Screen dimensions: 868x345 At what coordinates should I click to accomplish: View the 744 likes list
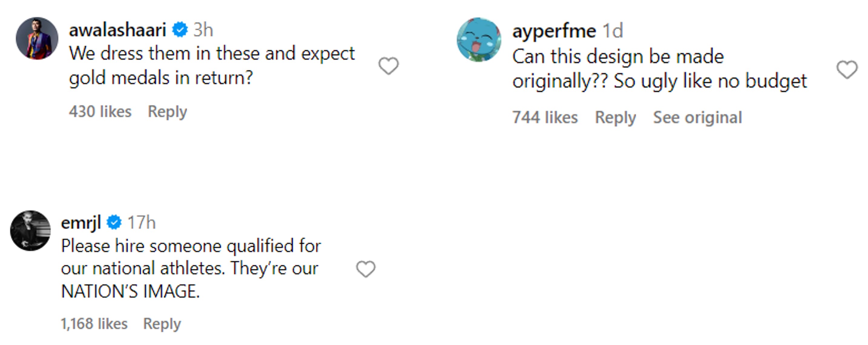pos(545,118)
